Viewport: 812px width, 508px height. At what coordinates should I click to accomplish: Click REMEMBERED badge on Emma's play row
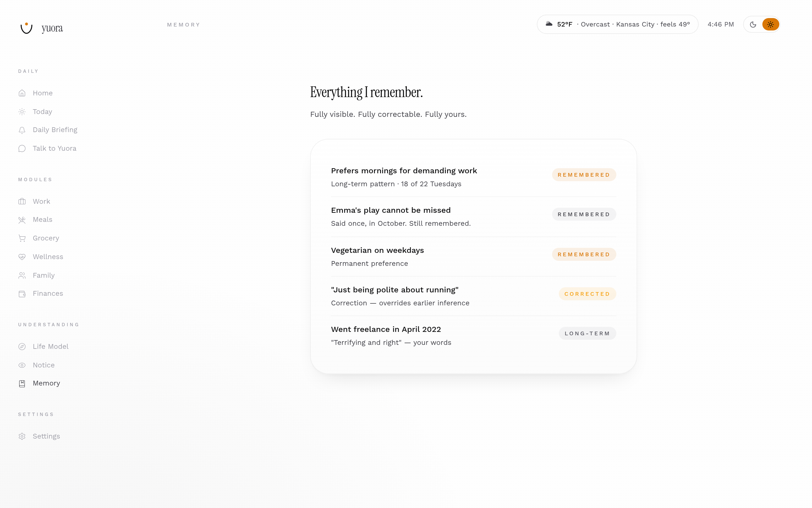coord(584,214)
